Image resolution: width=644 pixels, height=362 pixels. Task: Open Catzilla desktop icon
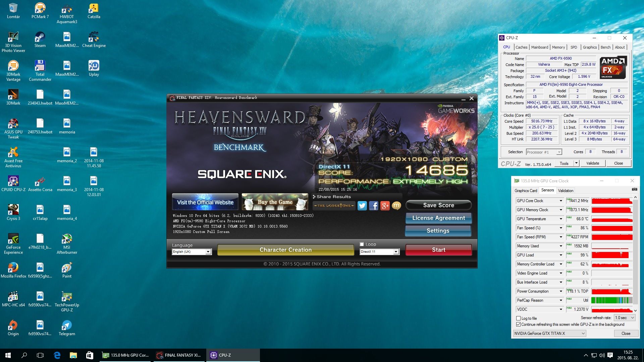pyautogui.click(x=94, y=11)
